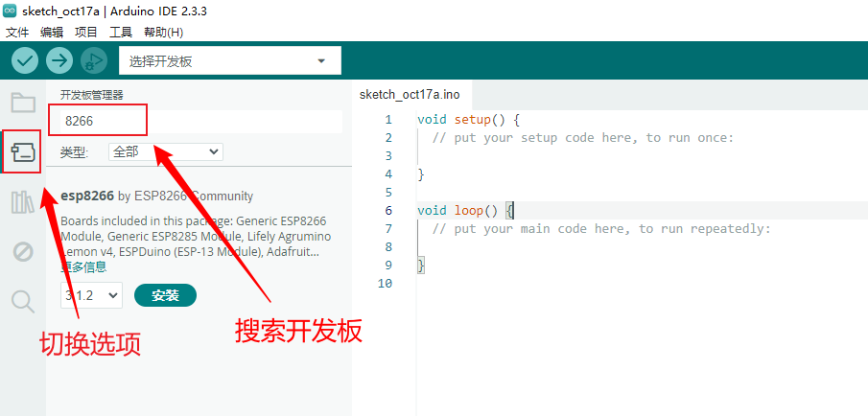Image resolution: width=868 pixels, height=416 pixels.
Task: Open the Boards Manager sidebar icon
Action: coord(23,152)
